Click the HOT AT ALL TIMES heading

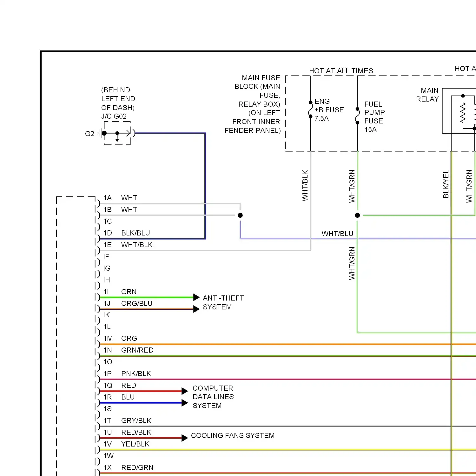341,71
